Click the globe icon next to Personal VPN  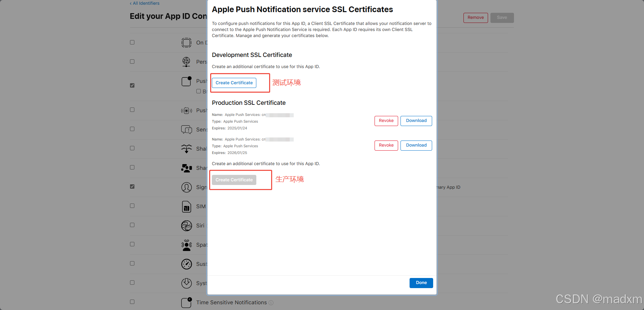[x=186, y=62]
